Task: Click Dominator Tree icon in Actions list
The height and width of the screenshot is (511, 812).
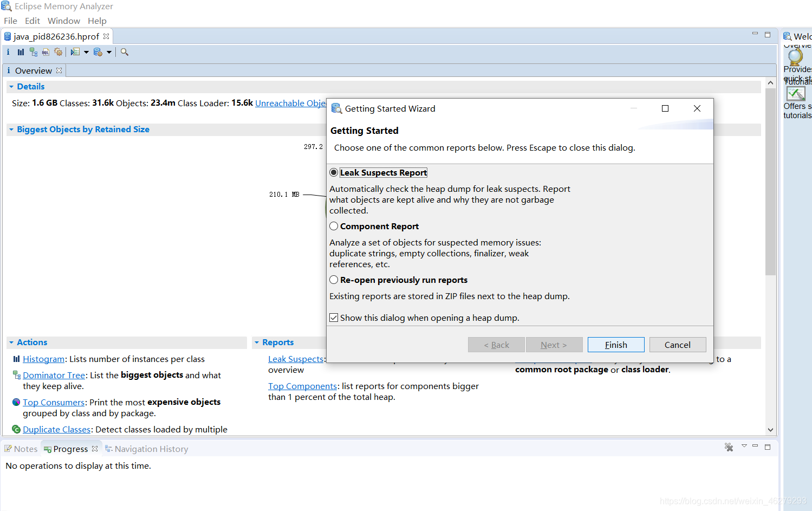Action: tap(16, 375)
